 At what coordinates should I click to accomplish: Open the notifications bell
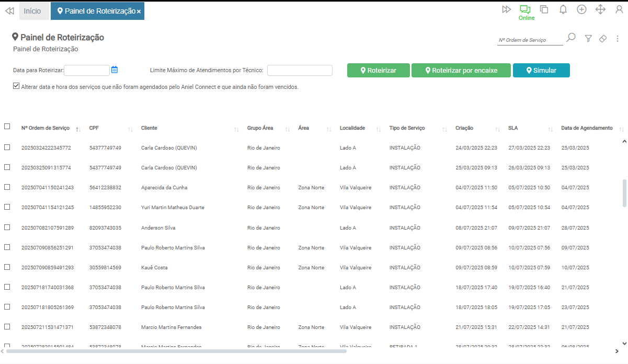tap(563, 9)
